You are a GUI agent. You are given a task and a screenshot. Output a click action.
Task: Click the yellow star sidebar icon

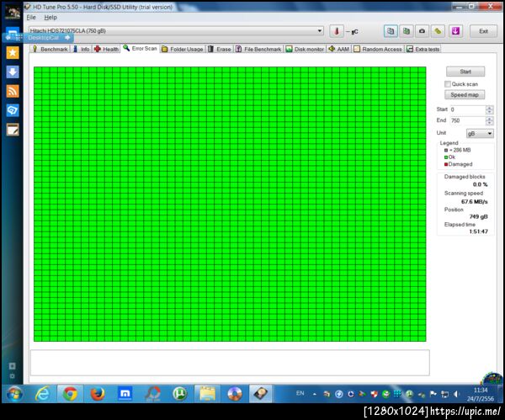tap(13, 53)
